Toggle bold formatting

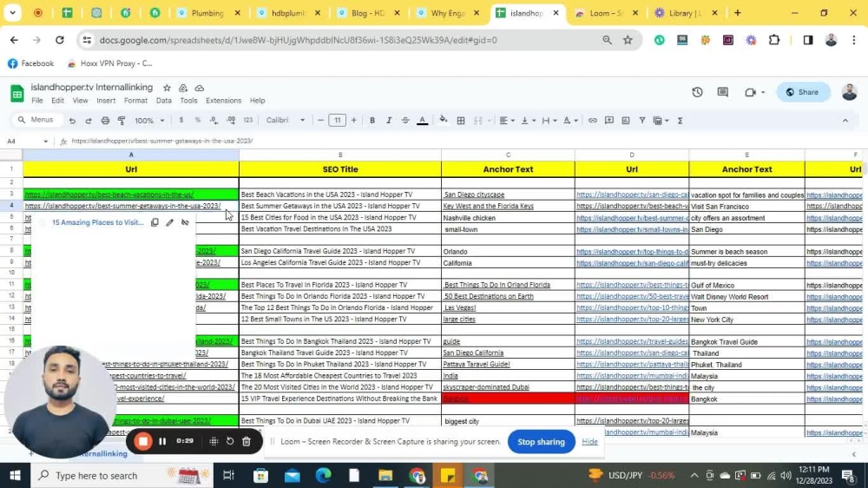click(372, 120)
